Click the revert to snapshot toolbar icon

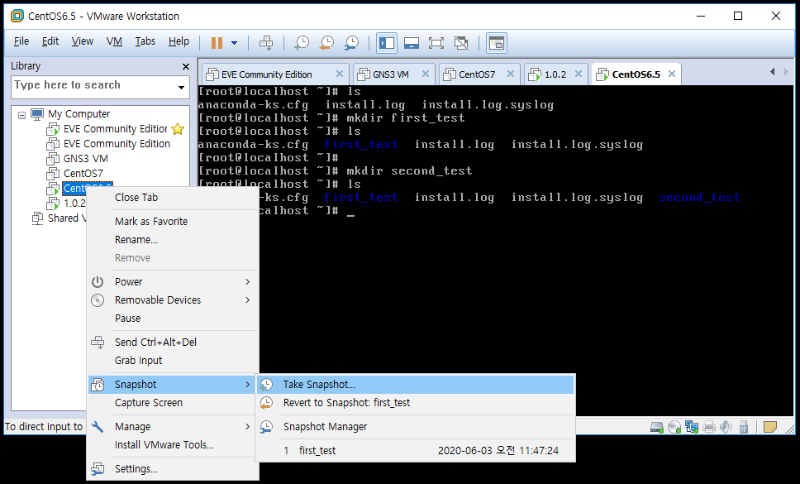pos(327,43)
